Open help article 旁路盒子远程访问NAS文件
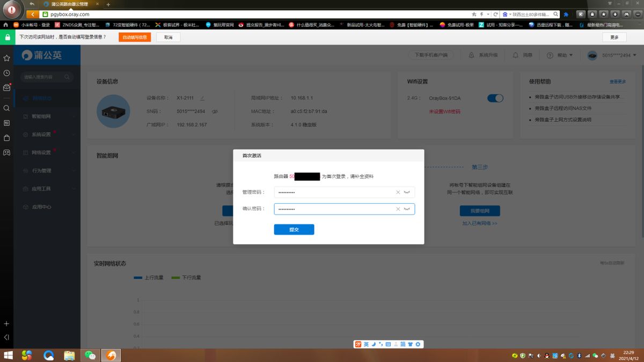Screen dimensions: 644x362 tap(563, 108)
